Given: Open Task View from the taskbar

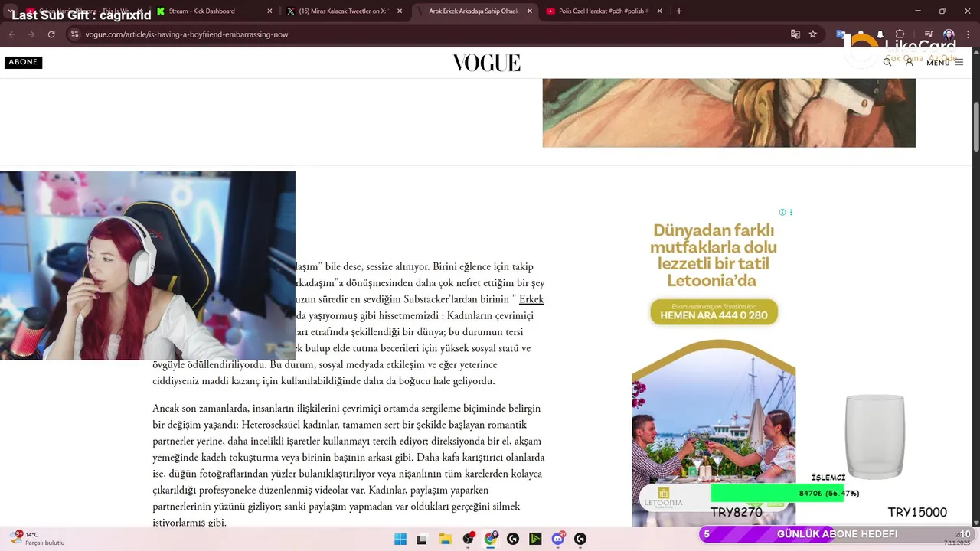Looking at the screenshot, I should (x=422, y=539).
